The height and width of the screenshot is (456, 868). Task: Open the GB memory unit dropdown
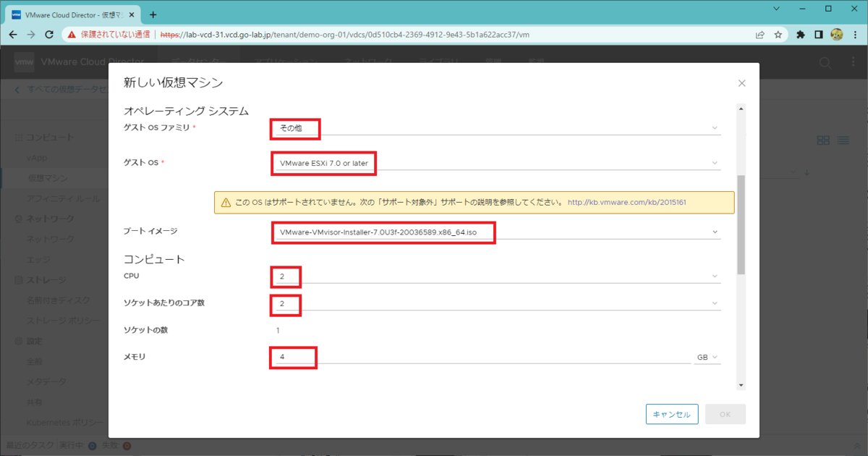[707, 358]
